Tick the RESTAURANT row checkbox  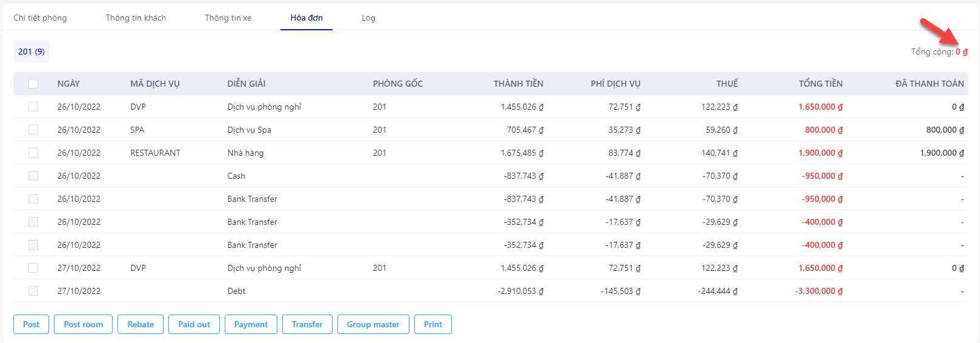[33, 153]
